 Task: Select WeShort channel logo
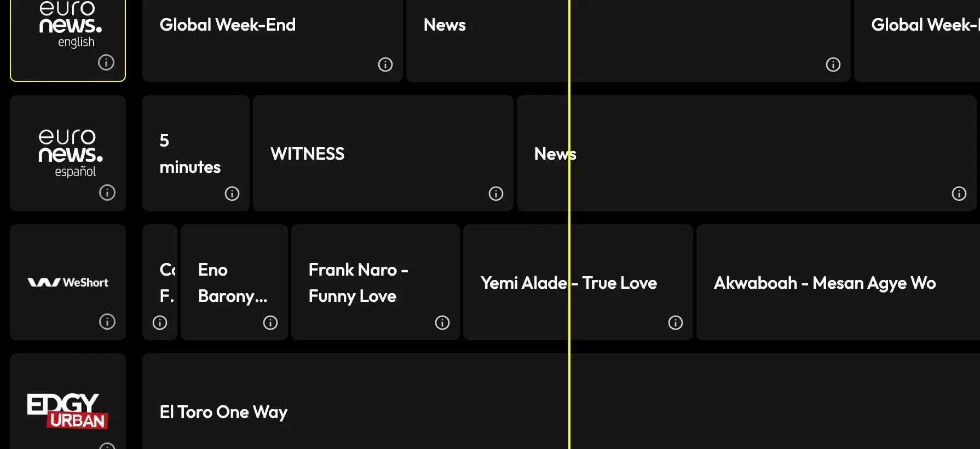point(68,282)
